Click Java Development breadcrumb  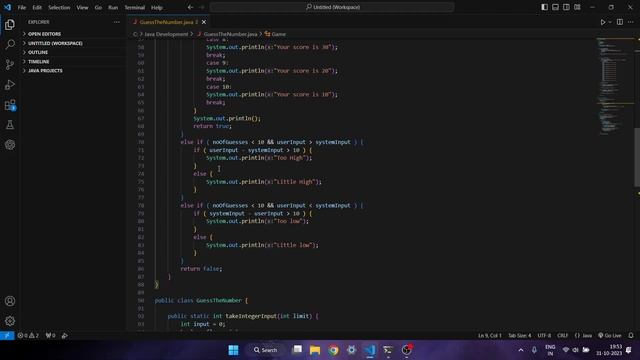(166, 34)
